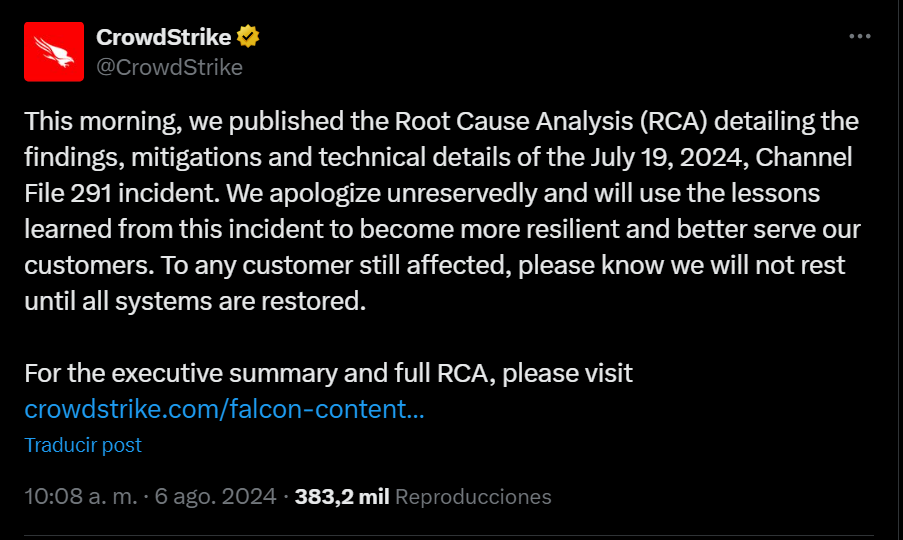Image resolution: width=903 pixels, height=540 pixels.
Task: Click the Reproducciones label
Action: tap(473, 497)
